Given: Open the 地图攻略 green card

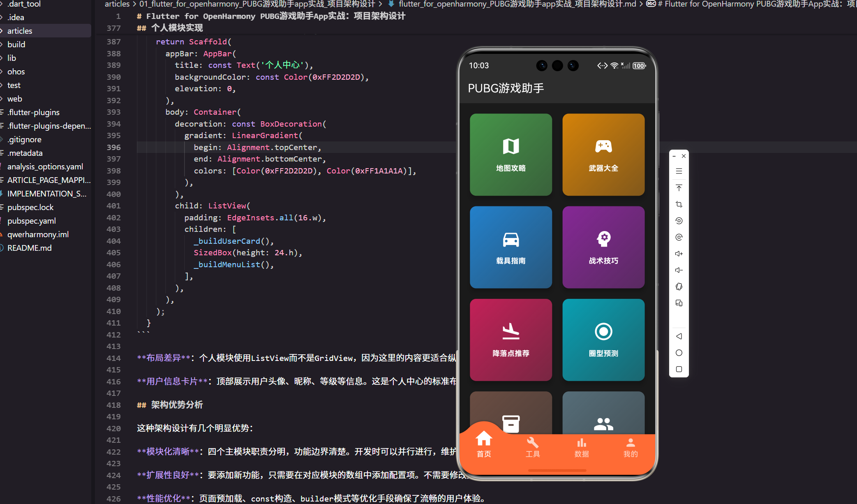Looking at the screenshot, I should [x=511, y=155].
